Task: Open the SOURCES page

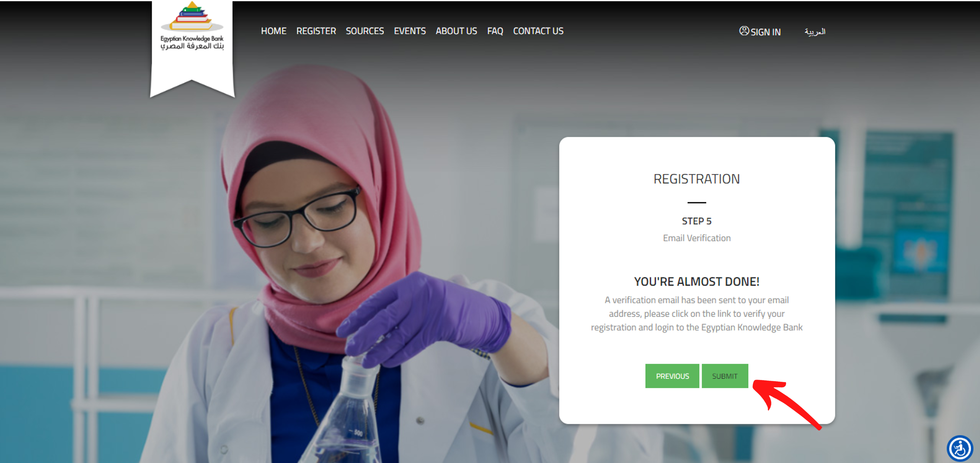Action: click(365, 31)
